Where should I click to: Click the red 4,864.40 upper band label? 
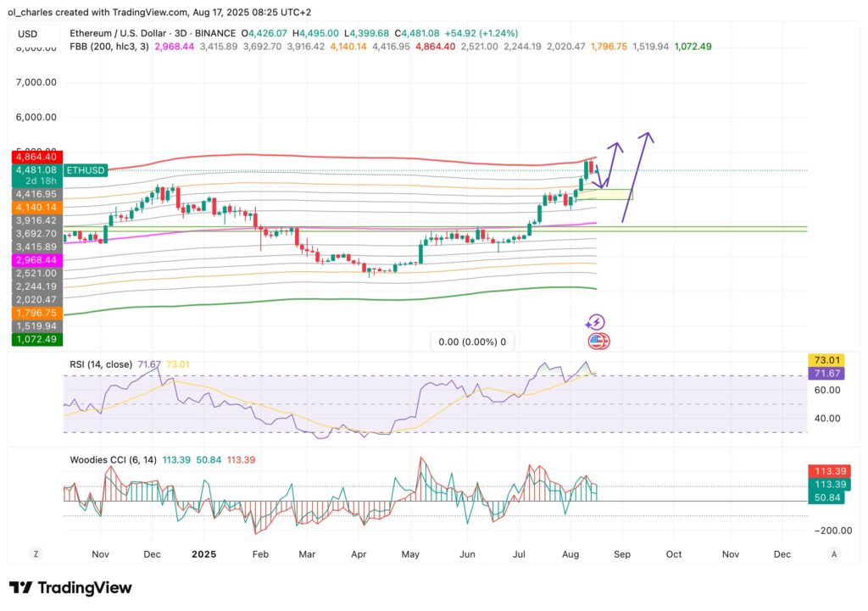click(36, 157)
